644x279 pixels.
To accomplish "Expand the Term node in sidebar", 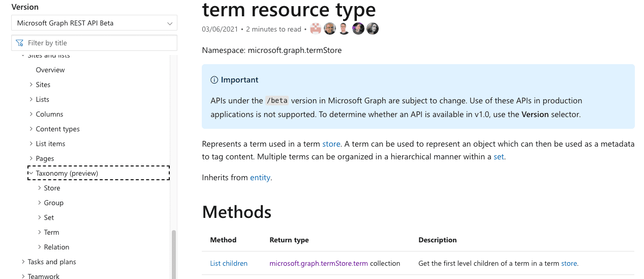I will 40,232.
